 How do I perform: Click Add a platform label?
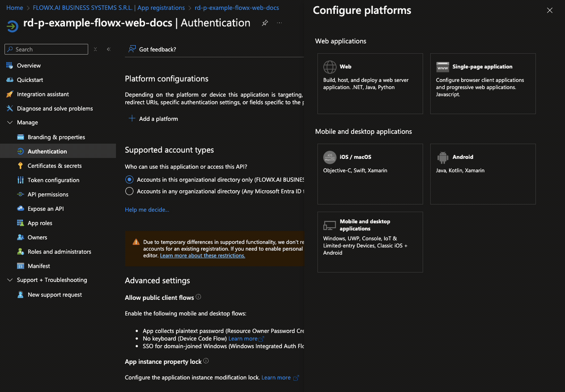click(158, 119)
